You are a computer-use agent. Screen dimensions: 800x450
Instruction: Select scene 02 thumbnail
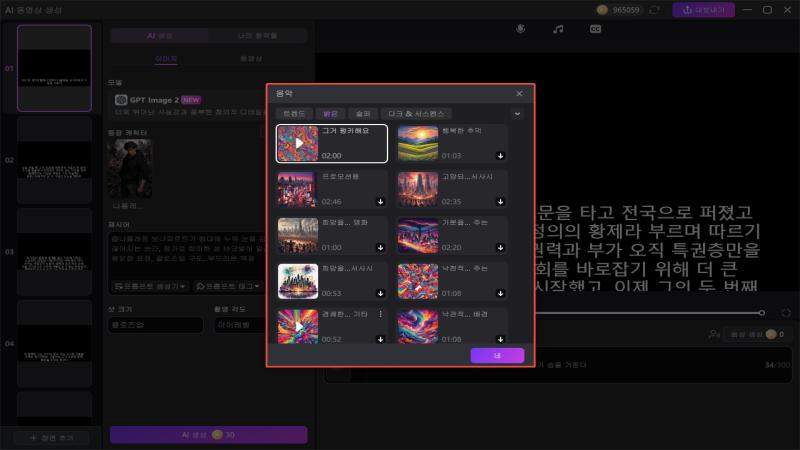point(55,160)
